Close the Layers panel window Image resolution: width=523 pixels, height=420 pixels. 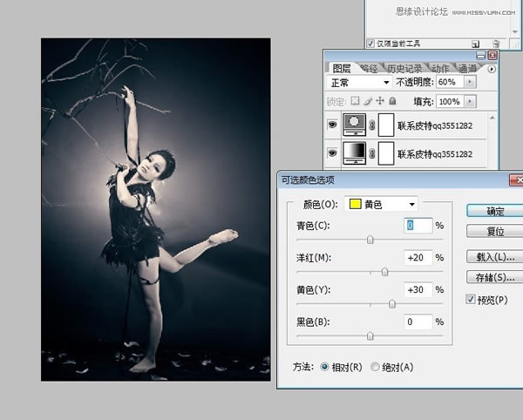492,56
